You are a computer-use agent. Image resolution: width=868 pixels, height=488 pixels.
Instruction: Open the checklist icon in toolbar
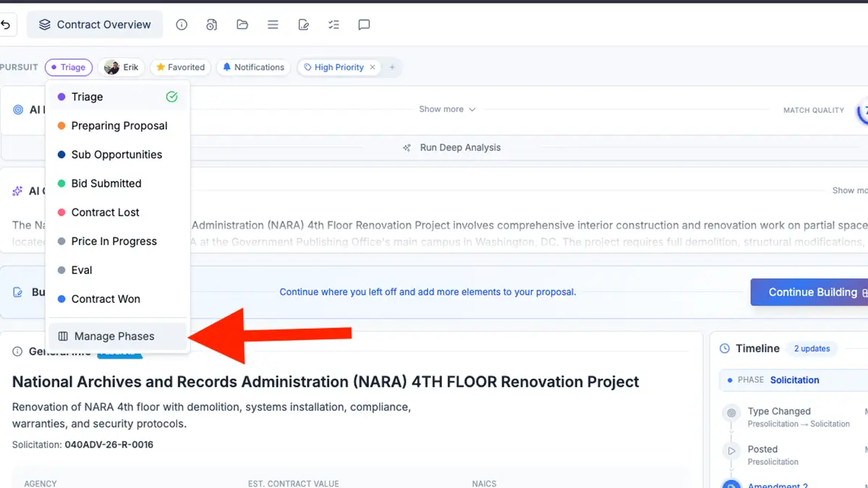point(333,25)
